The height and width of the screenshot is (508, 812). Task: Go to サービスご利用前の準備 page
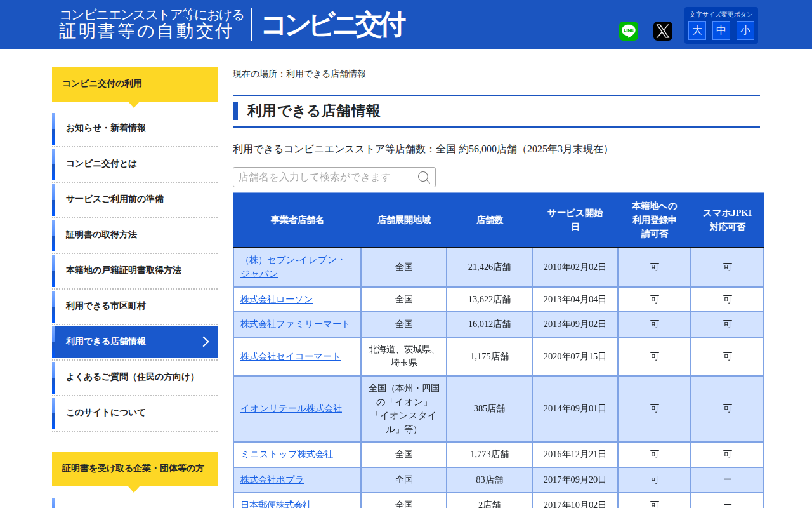[x=115, y=199]
